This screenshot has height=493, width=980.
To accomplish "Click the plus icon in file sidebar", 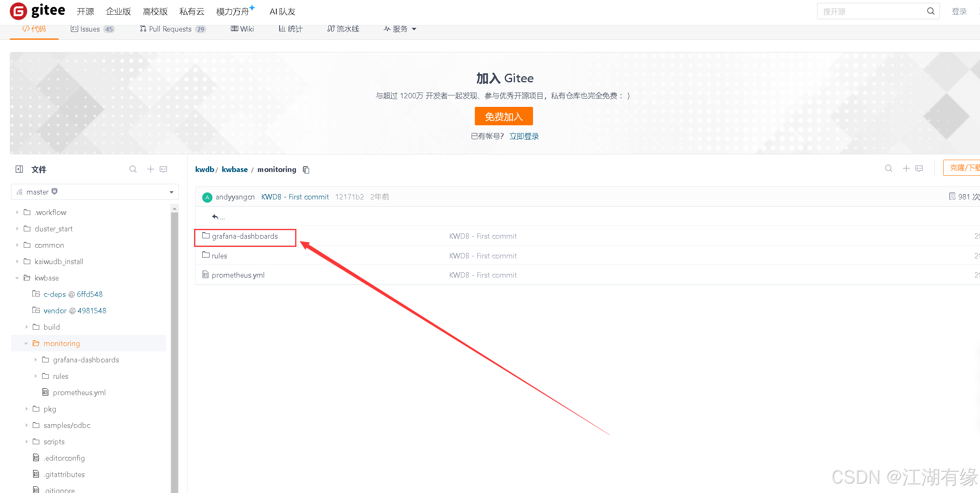I will click(151, 169).
